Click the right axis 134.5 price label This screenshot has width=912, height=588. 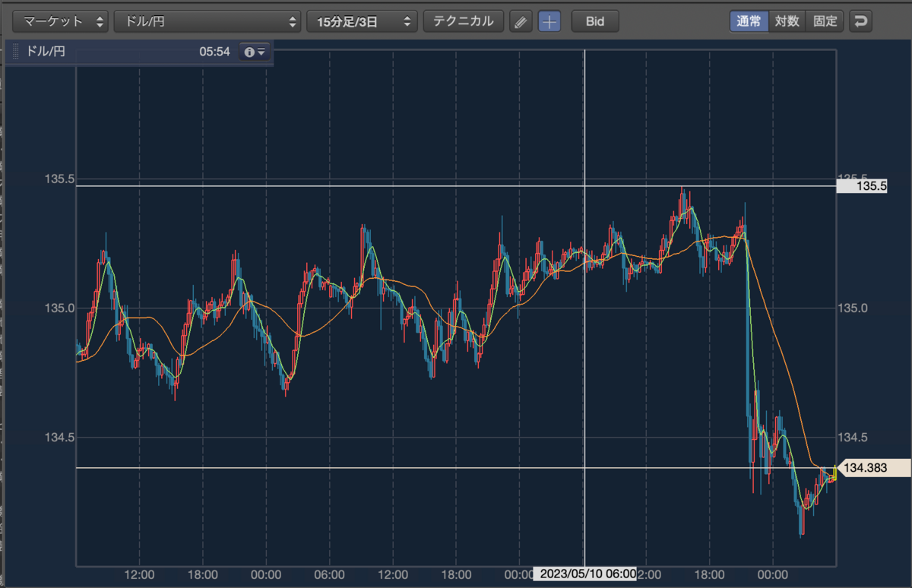pyautogui.click(x=853, y=438)
